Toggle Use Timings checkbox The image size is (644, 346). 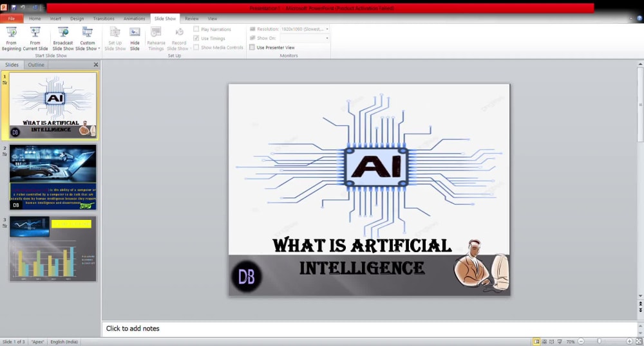coord(196,38)
